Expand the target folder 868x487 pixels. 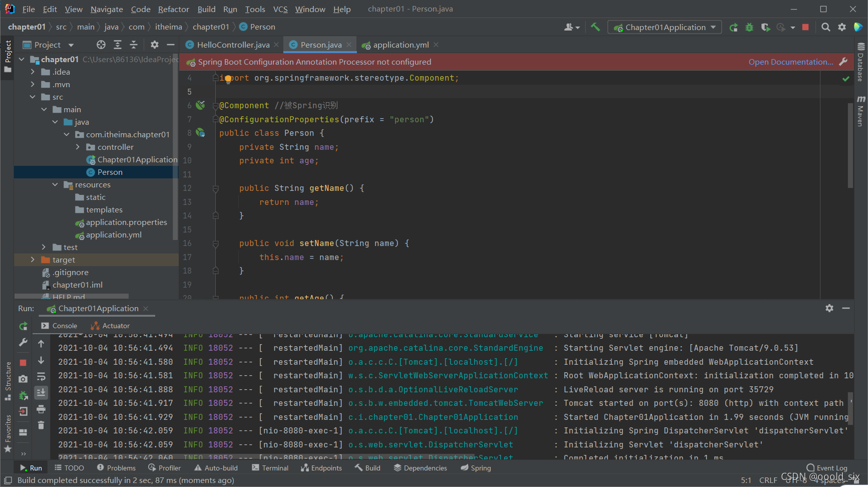[33, 260]
